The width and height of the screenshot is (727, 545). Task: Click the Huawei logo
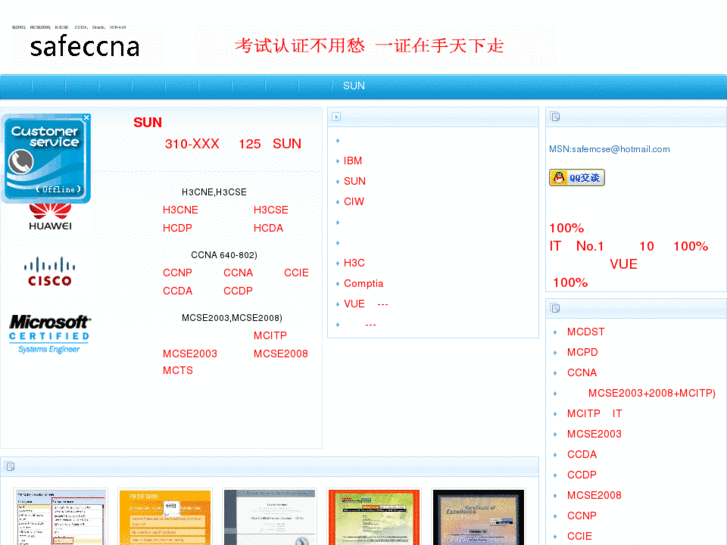(x=50, y=217)
